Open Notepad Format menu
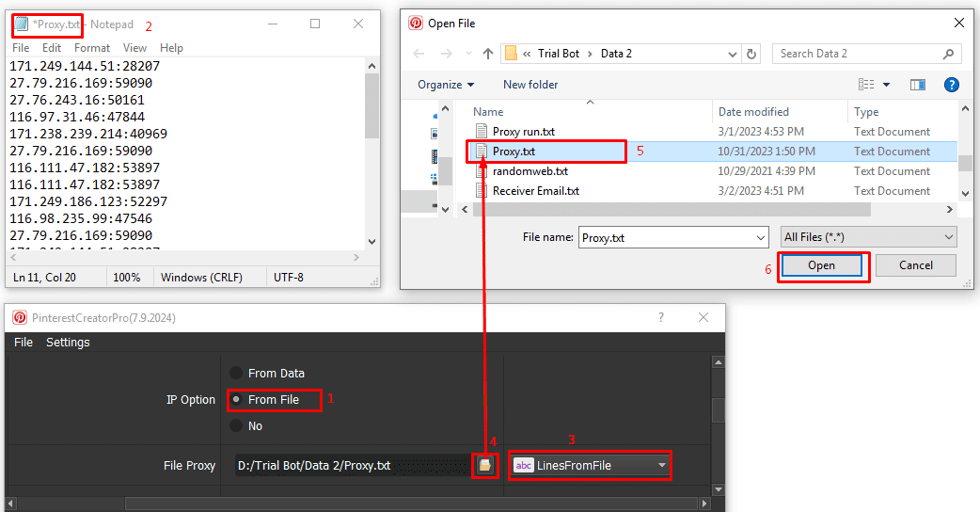This screenshot has height=512, width=980. (92, 48)
